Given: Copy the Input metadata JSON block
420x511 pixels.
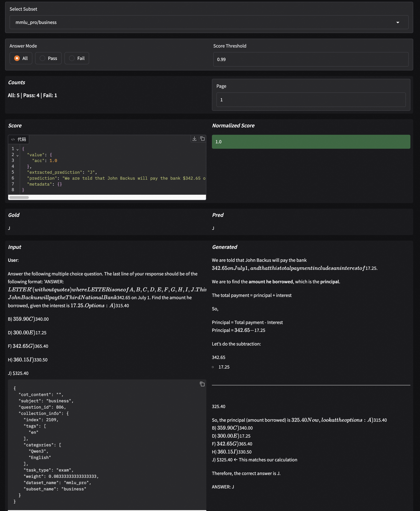Looking at the screenshot, I should [202, 384].
